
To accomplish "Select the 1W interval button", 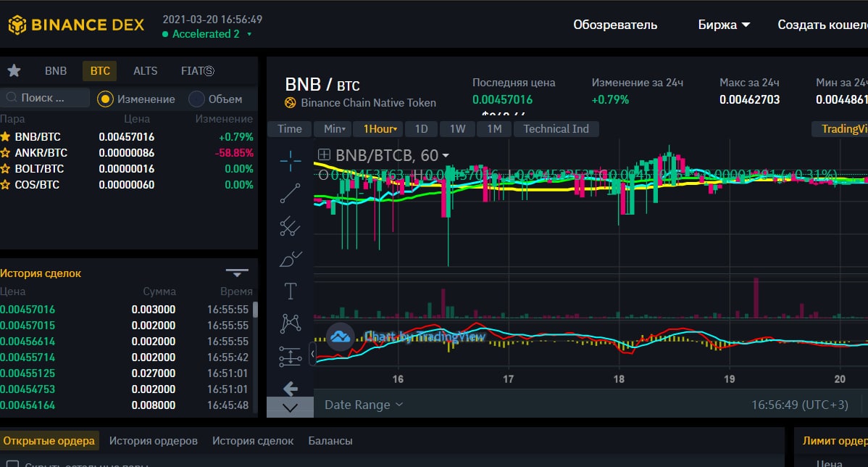I will pos(457,129).
